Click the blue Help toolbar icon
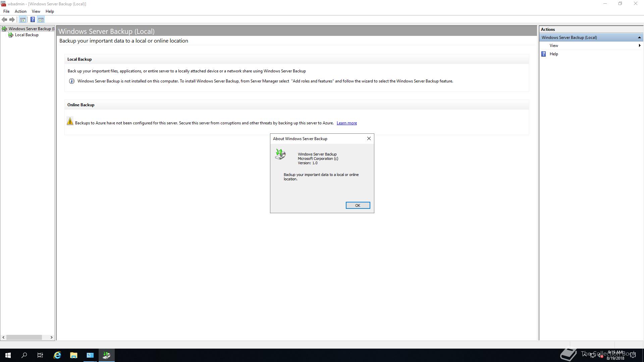Image resolution: width=644 pixels, height=362 pixels. 33,19
